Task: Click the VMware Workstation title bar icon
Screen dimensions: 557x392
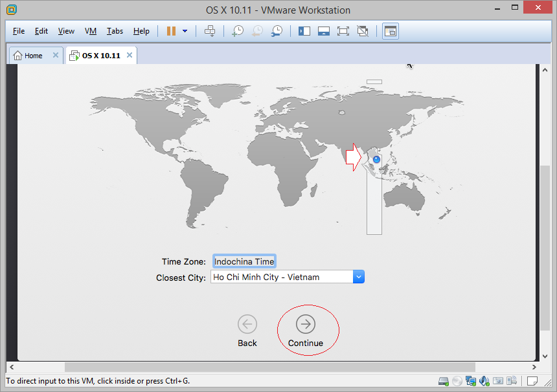Action: click(x=12, y=10)
